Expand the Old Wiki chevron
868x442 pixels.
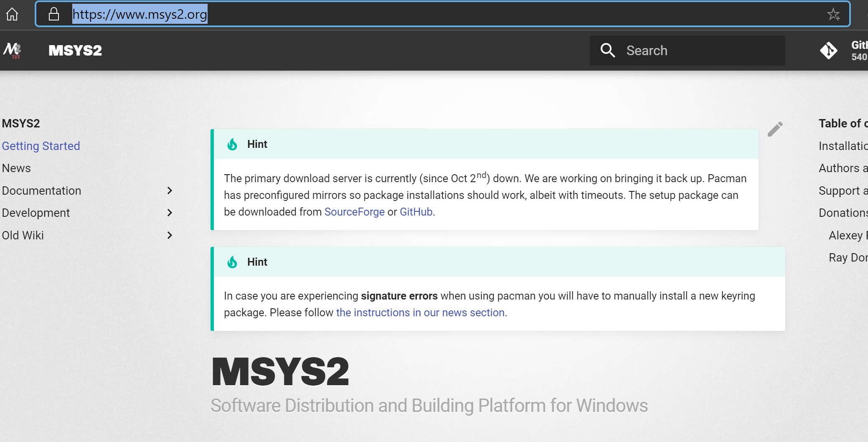170,235
